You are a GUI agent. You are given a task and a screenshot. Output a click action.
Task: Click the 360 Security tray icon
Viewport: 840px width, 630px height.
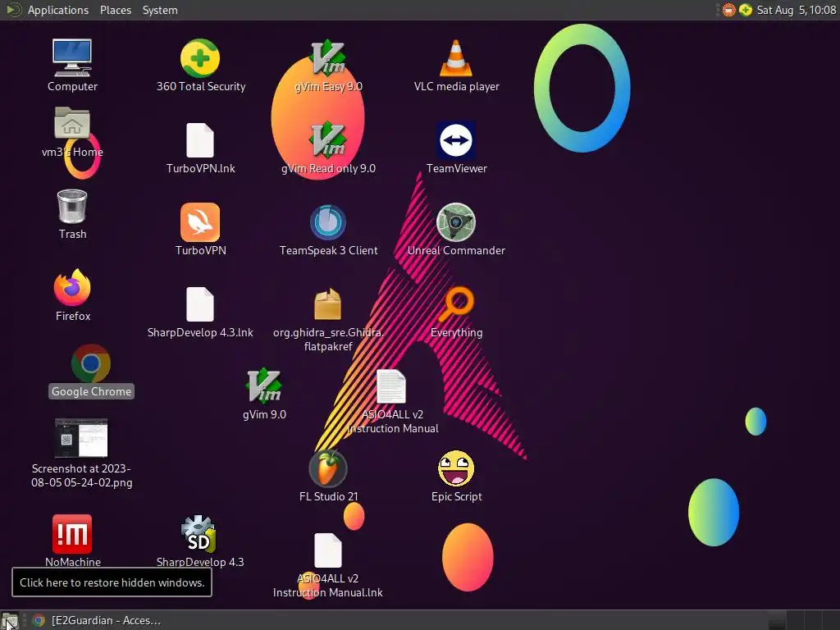point(745,10)
